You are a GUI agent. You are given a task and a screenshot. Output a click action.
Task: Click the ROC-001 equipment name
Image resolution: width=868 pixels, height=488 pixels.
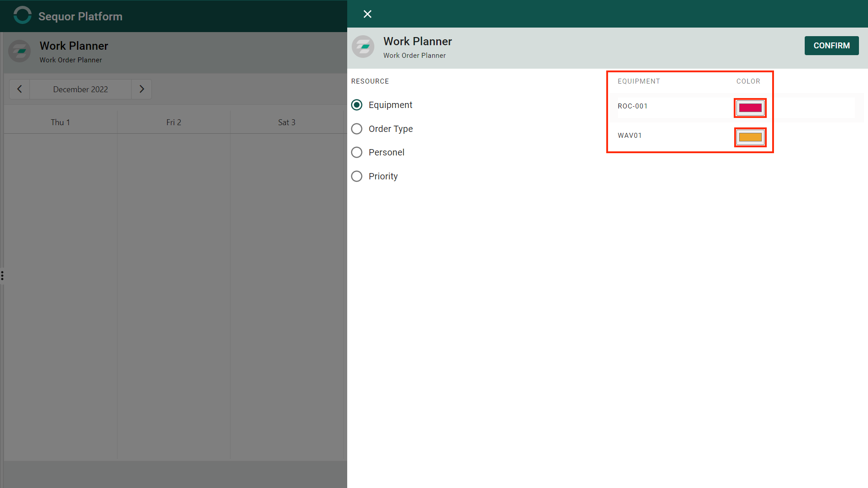pos(632,106)
